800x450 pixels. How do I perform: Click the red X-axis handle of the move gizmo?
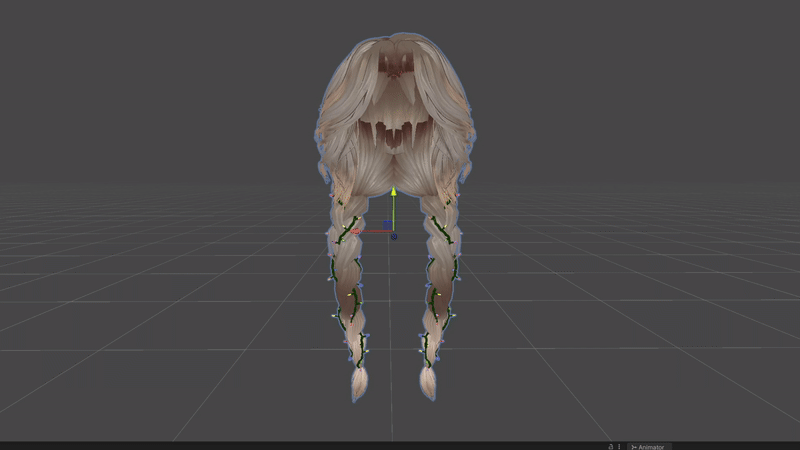point(357,232)
